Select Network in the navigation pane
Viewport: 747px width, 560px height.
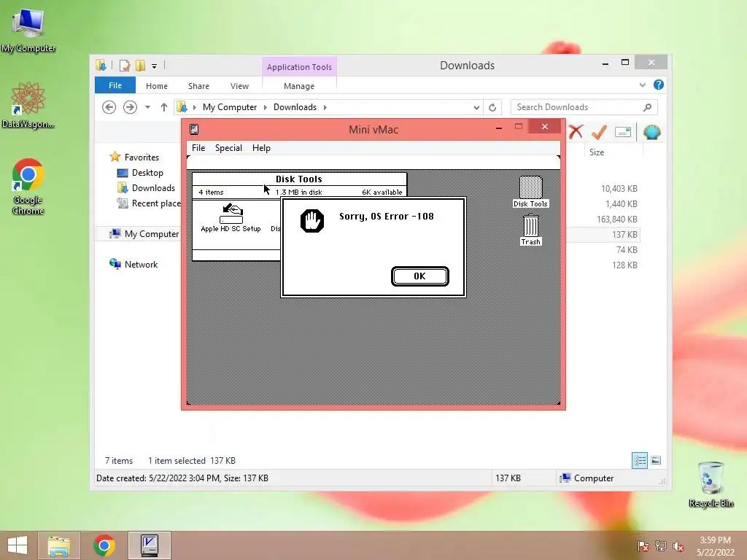pyautogui.click(x=141, y=264)
